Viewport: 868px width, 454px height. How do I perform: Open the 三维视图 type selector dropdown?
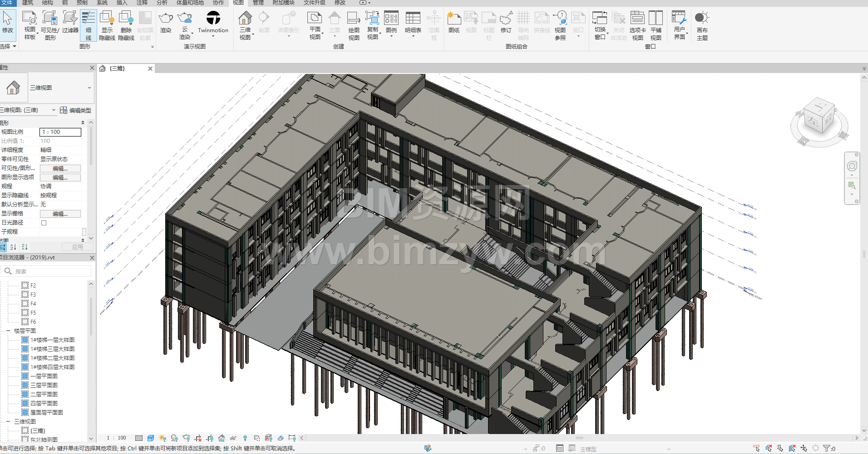pos(89,88)
